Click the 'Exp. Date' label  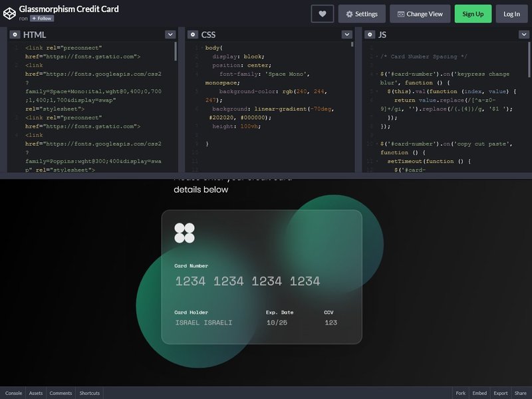[x=279, y=313]
